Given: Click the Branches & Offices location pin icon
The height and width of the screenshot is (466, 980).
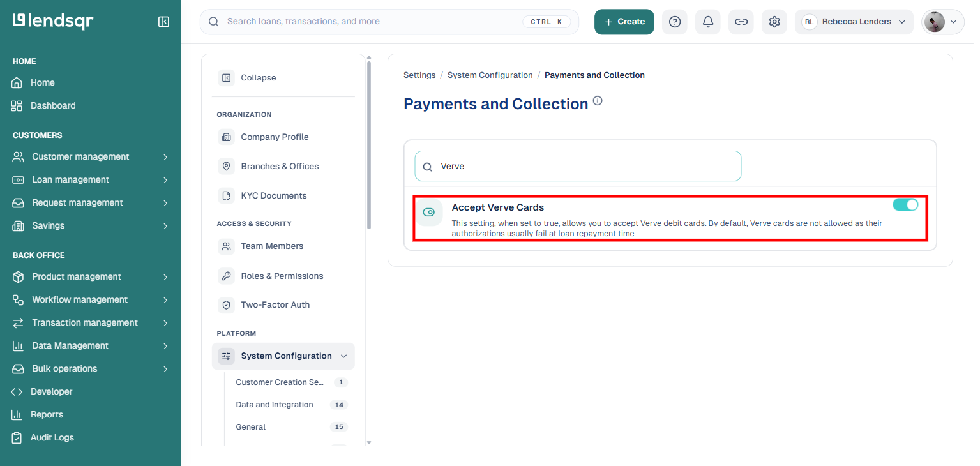Looking at the screenshot, I should [x=226, y=166].
